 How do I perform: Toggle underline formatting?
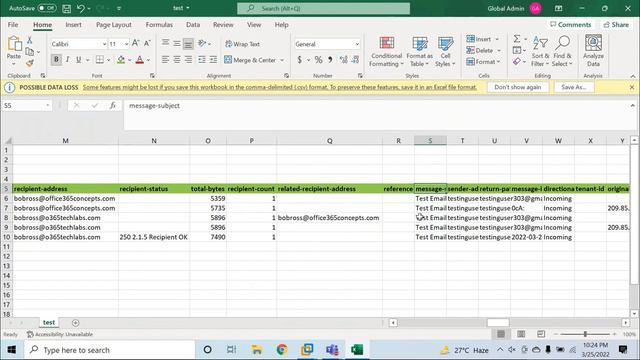coord(78,60)
